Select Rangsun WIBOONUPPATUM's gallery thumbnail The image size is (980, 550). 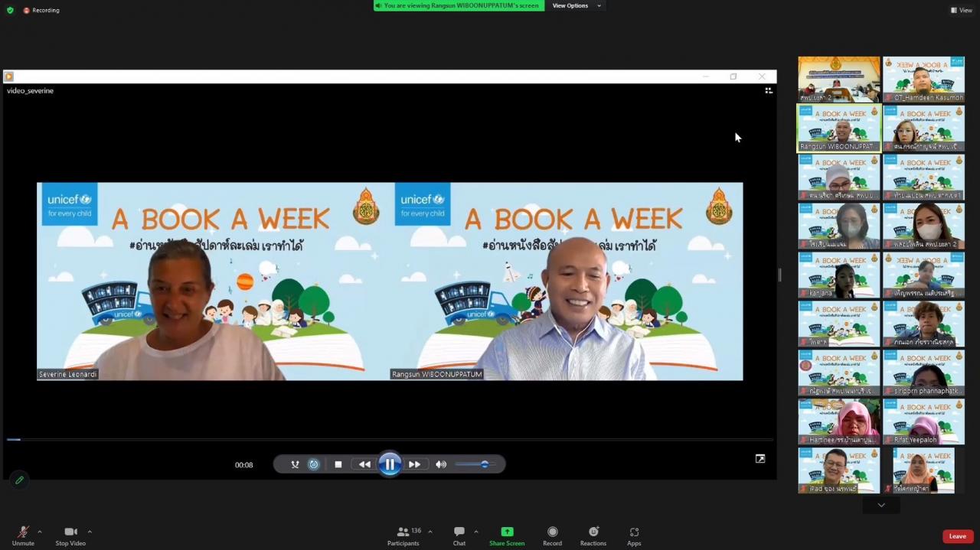tap(839, 129)
